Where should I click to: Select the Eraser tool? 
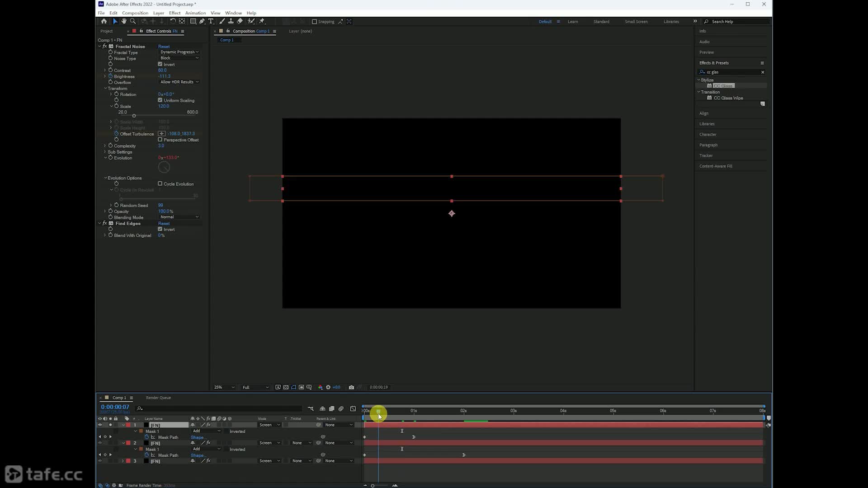pyautogui.click(x=240, y=21)
